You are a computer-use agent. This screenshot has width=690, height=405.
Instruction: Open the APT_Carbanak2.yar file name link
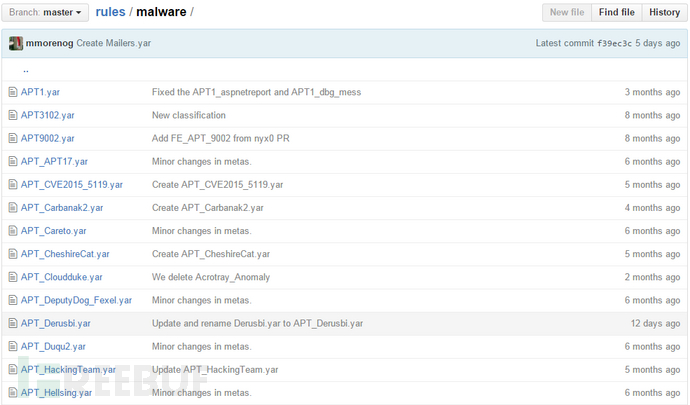tap(62, 208)
